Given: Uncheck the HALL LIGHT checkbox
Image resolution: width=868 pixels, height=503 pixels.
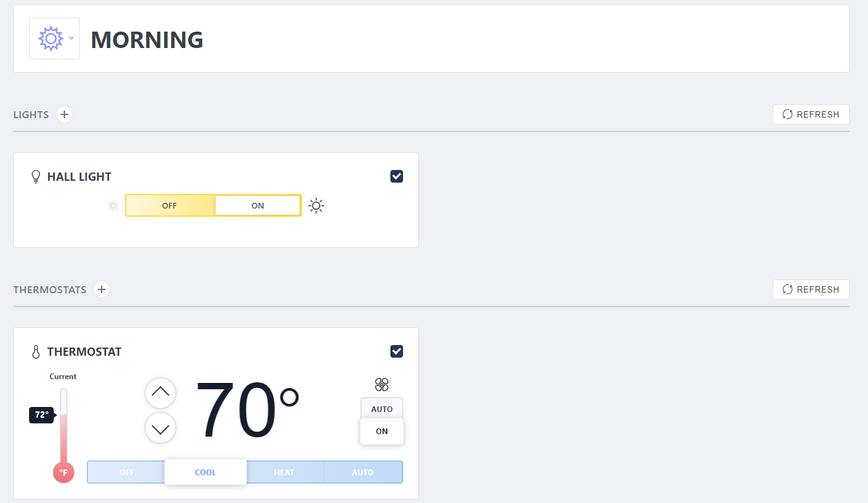Looking at the screenshot, I should (397, 176).
